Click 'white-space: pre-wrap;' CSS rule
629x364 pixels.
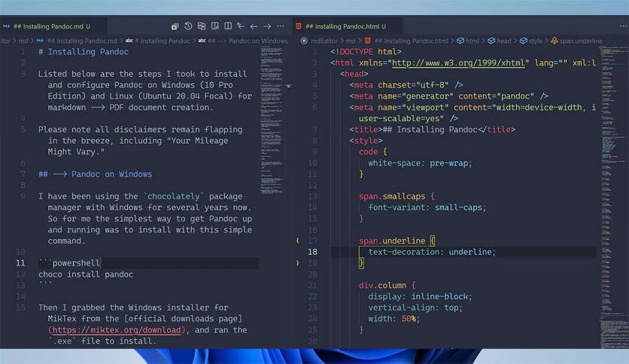(x=421, y=163)
